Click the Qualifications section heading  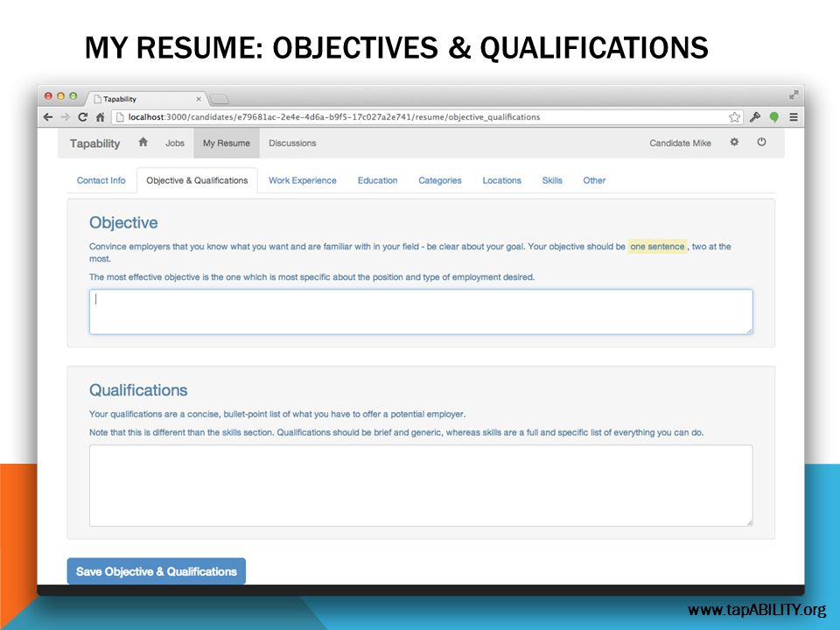pos(138,390)
